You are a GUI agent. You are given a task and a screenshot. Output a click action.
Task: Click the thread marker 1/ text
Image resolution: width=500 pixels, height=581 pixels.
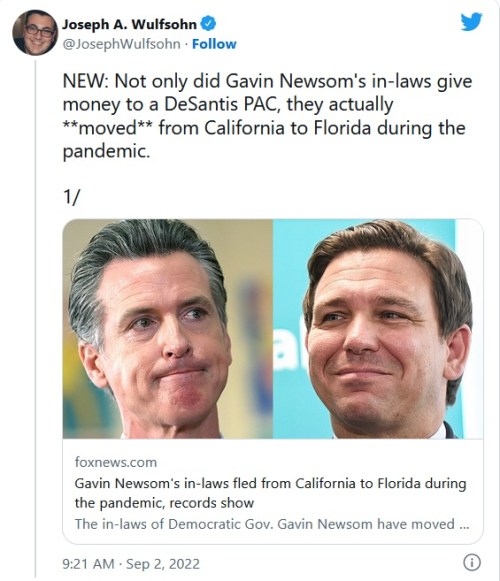[x=71, y=197]
